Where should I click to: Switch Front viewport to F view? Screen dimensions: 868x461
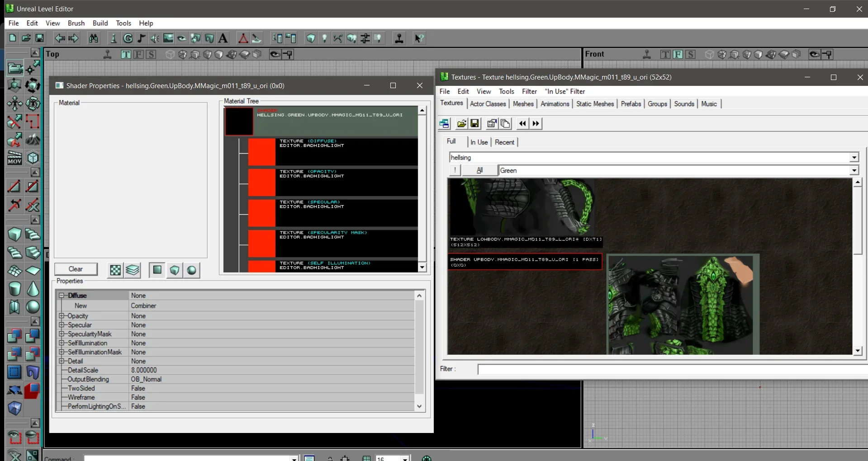coord(678,55)
